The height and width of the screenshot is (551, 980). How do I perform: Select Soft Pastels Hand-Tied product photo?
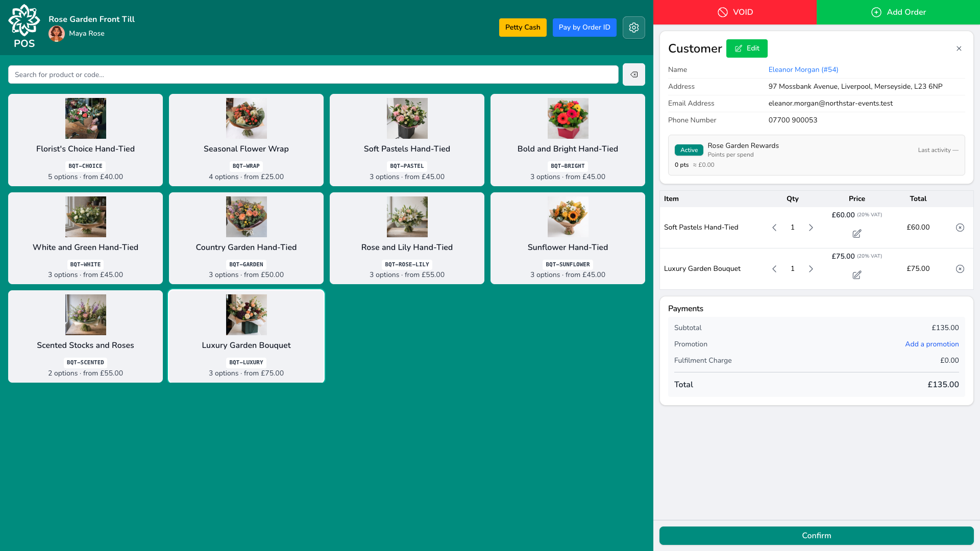407,118
